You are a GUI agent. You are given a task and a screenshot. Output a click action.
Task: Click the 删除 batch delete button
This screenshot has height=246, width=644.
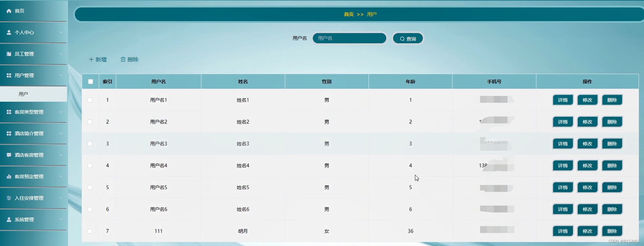130,59
